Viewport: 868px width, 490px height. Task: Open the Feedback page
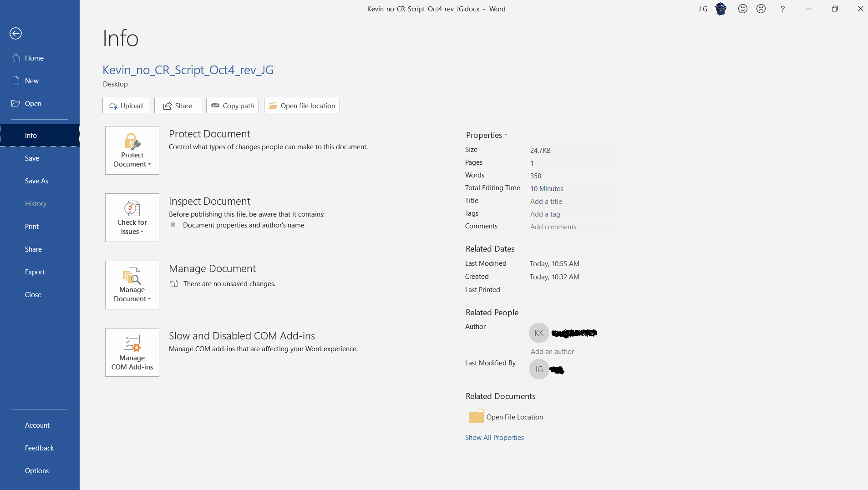(40, 448)
